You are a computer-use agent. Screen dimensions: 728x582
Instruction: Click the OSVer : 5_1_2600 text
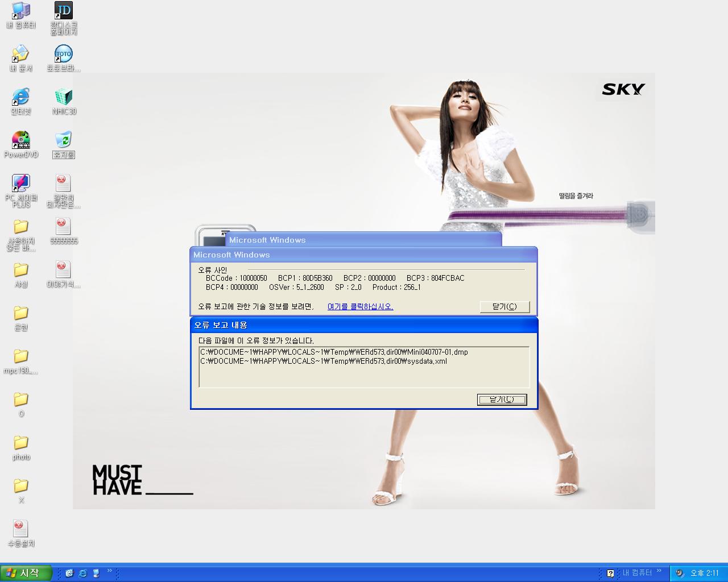point(296,288)
